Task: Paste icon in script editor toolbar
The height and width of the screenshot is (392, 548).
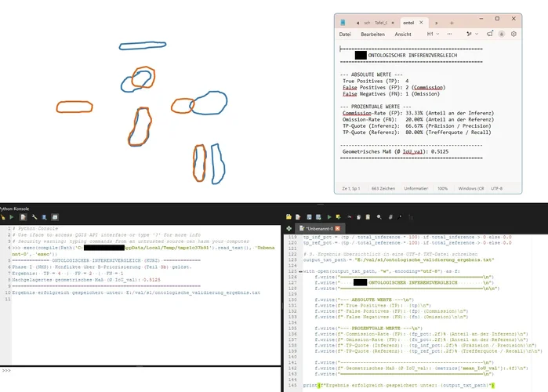Action: (x=368, y=217)
